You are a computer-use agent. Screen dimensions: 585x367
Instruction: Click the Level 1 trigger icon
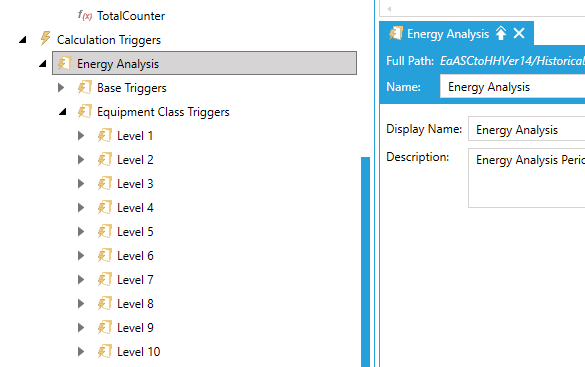click(105, 135)
